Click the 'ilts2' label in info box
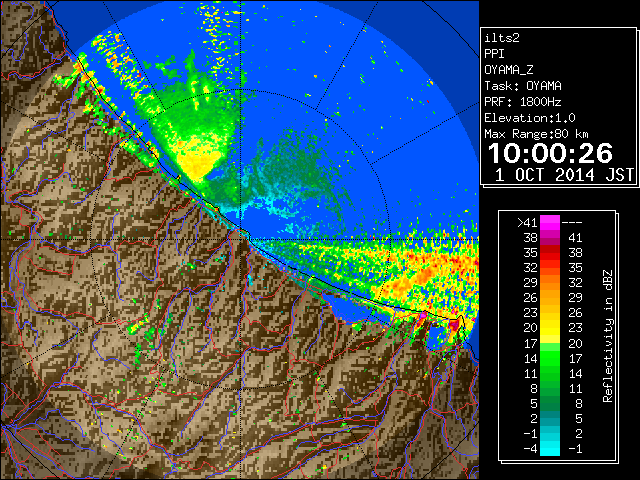This screenshot has height=480, width=640. 502,38
